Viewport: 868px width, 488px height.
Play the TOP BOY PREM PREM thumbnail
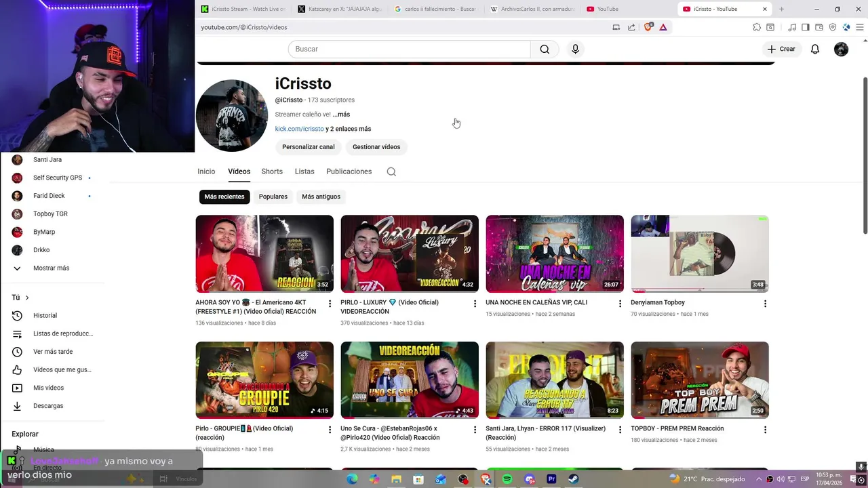[x=700, y=380]
